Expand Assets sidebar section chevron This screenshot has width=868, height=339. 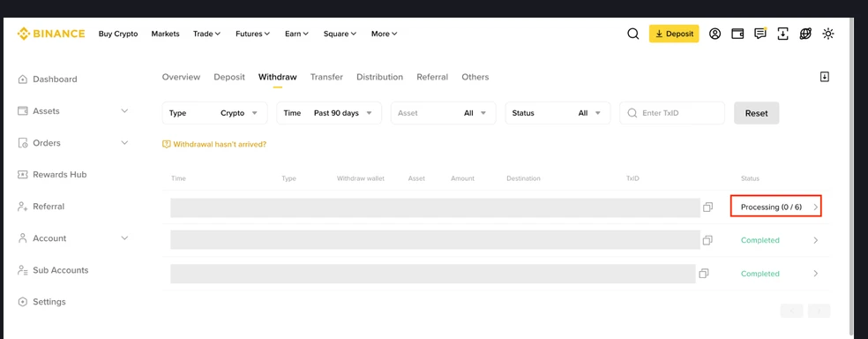coord(124,110)
